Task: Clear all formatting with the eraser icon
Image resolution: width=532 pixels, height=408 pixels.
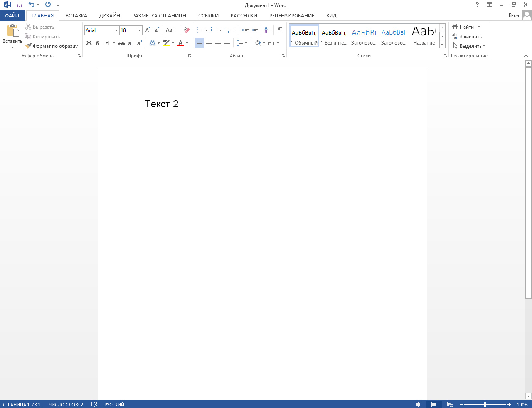Action: pyautogui.click(x=187, y=30)
